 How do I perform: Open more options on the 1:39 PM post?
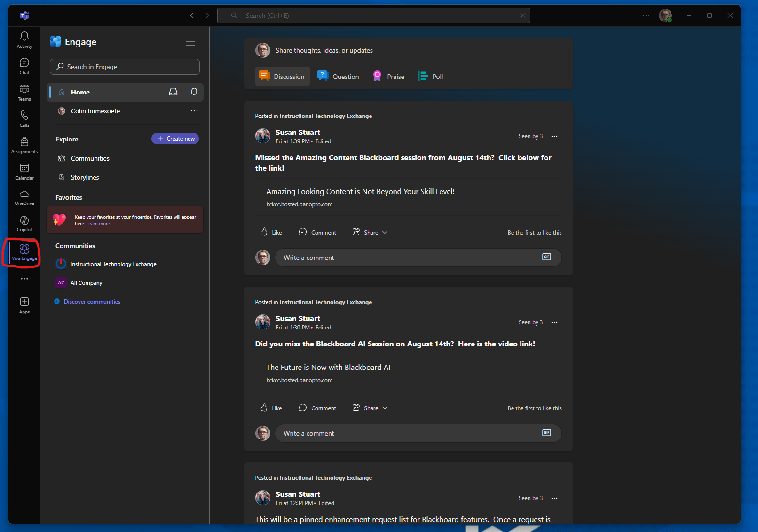[554, 136]
